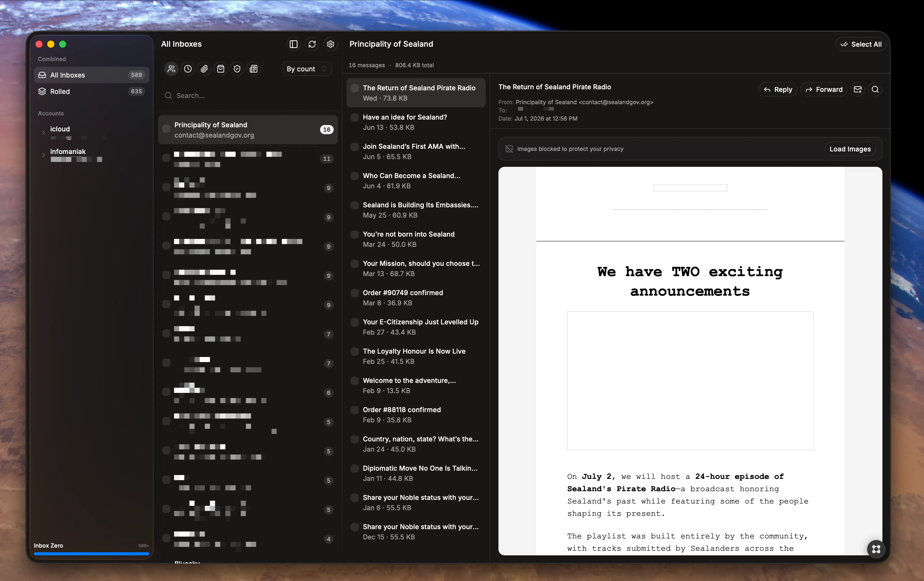Screen dimensions: 924x581
Task: Expand the infomaniak account
Action: [x=43, y=155]
